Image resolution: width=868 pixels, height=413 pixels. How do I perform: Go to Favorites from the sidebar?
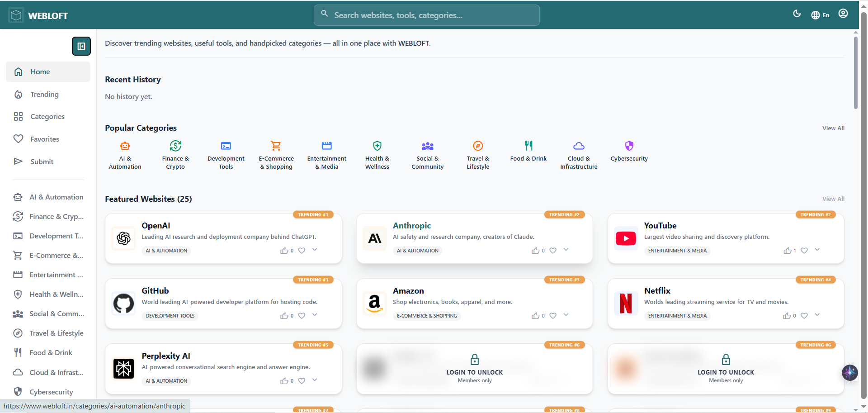pos(44,139)
